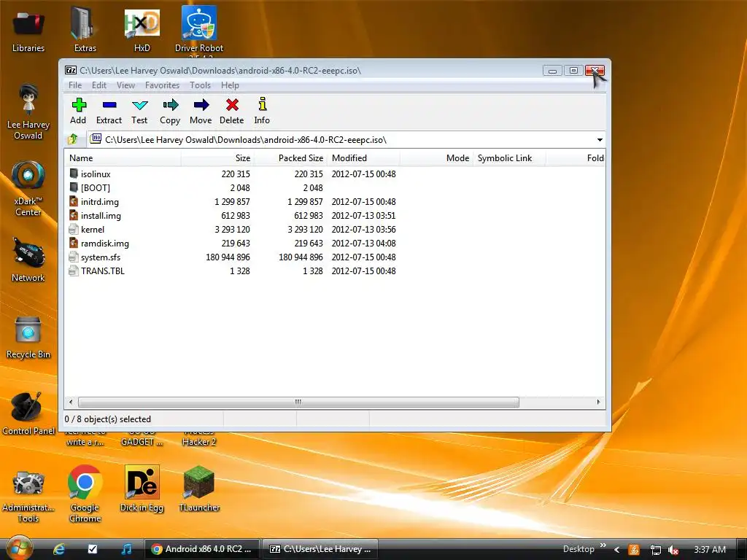Open the Driver Robot desktop icon
Image resolution: width=747 pixels, height=560 pixels.
(x=199, y=29)
